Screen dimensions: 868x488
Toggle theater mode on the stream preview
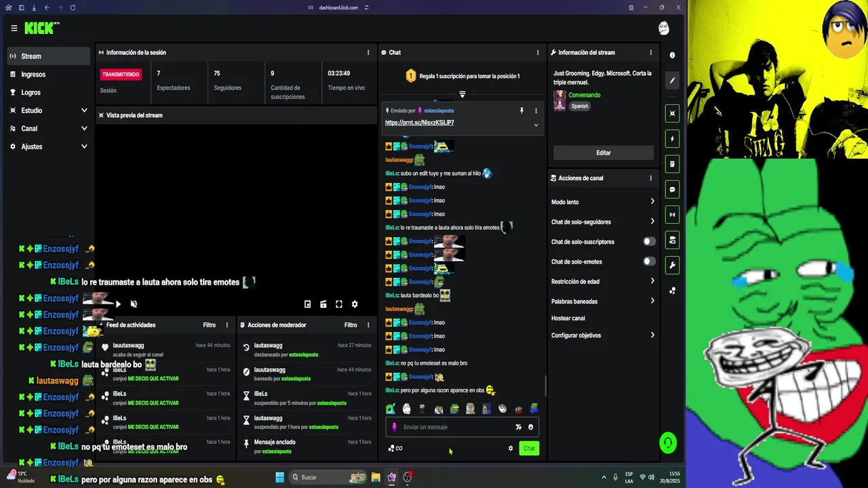323,304
